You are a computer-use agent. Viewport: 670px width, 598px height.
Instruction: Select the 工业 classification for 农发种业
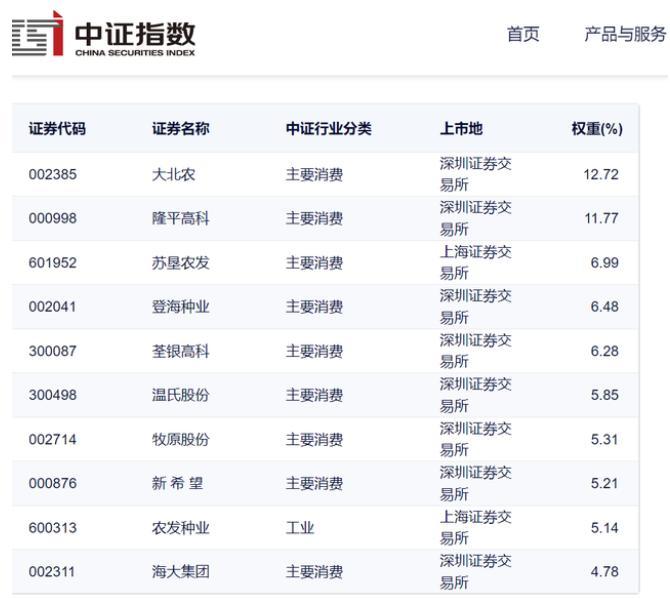click(x=300, y=527)
